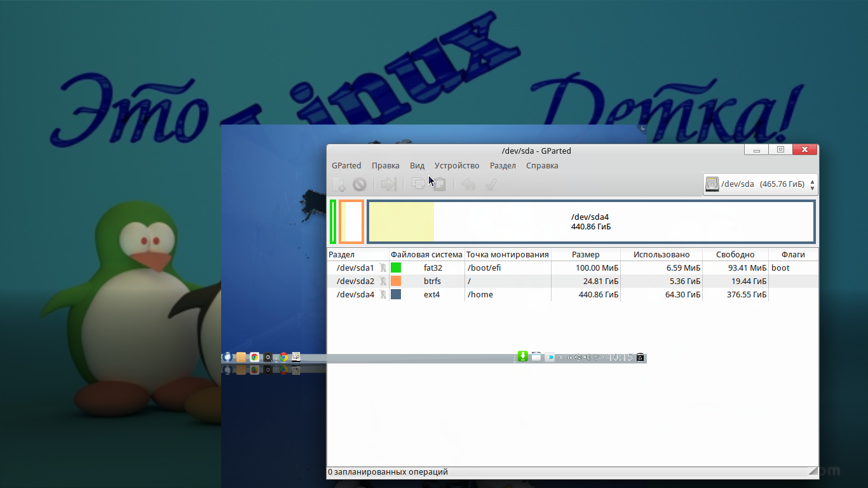Click the Apply all operations checkmark
Viewport: 868px width, 488px height.
(491, 184)
